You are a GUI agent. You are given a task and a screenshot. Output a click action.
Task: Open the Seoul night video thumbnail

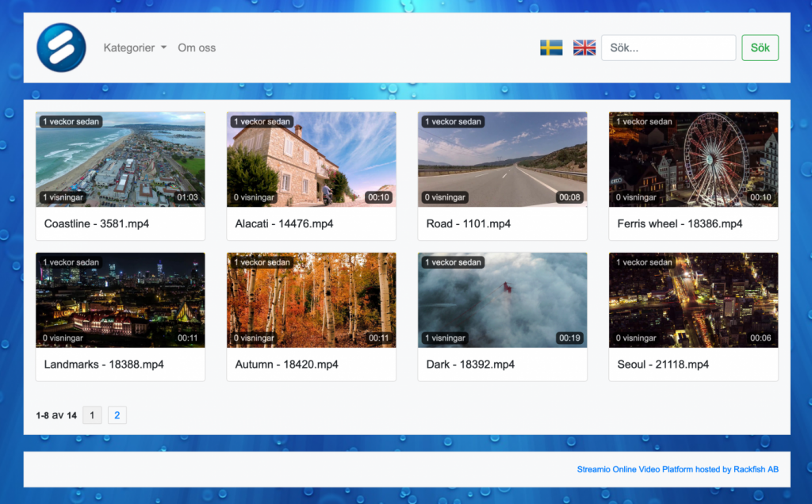[693, 300]
